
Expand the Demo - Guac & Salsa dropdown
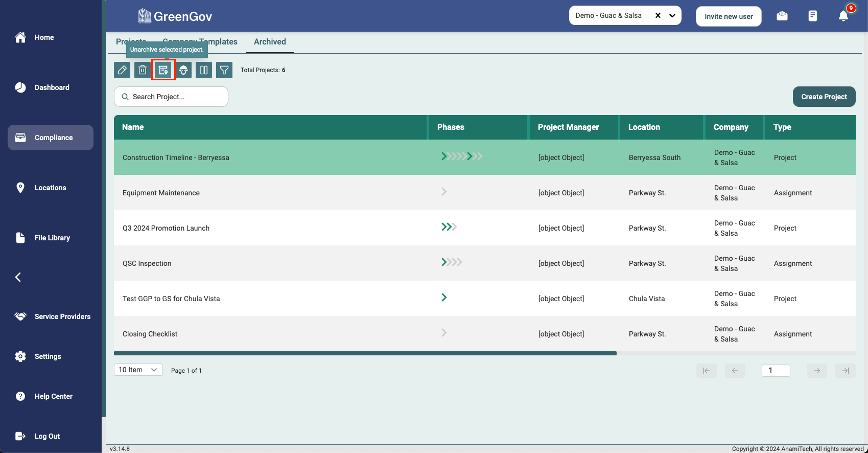pyautogui.click(x=672, y=15)
